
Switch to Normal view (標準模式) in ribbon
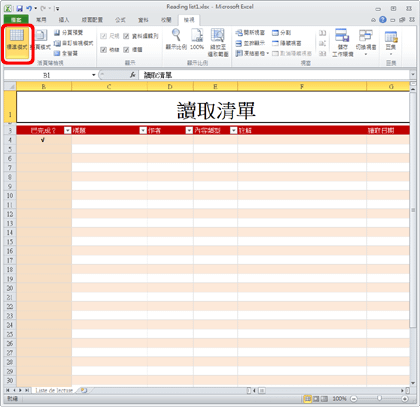pyautogui.click(x=17, y=43)
